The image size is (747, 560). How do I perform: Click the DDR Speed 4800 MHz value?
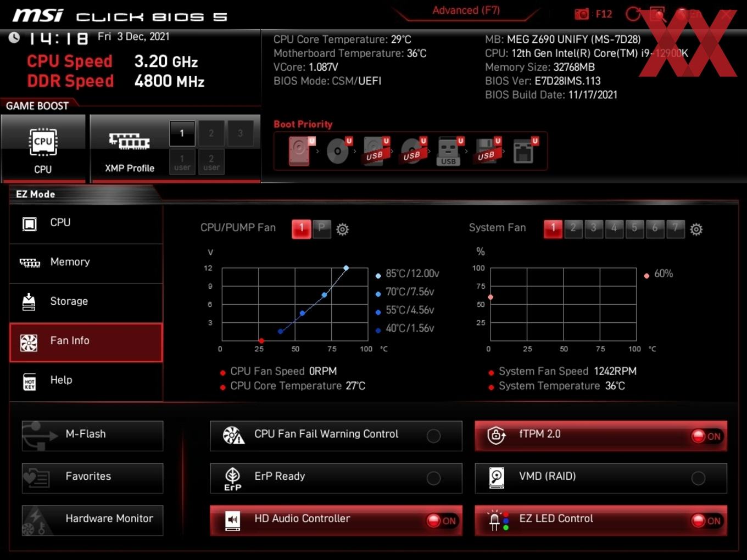point(170,81)
